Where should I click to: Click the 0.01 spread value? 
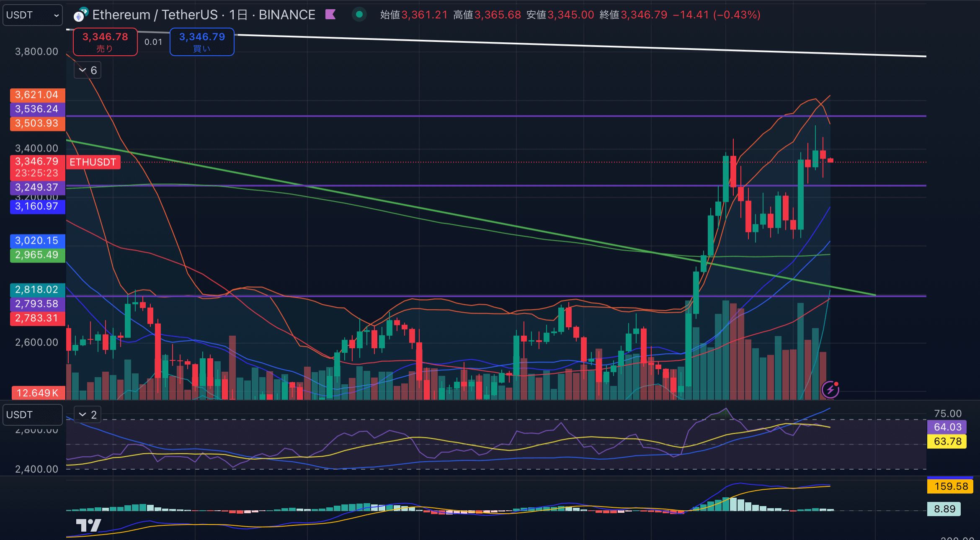click(x=153, y=42)
